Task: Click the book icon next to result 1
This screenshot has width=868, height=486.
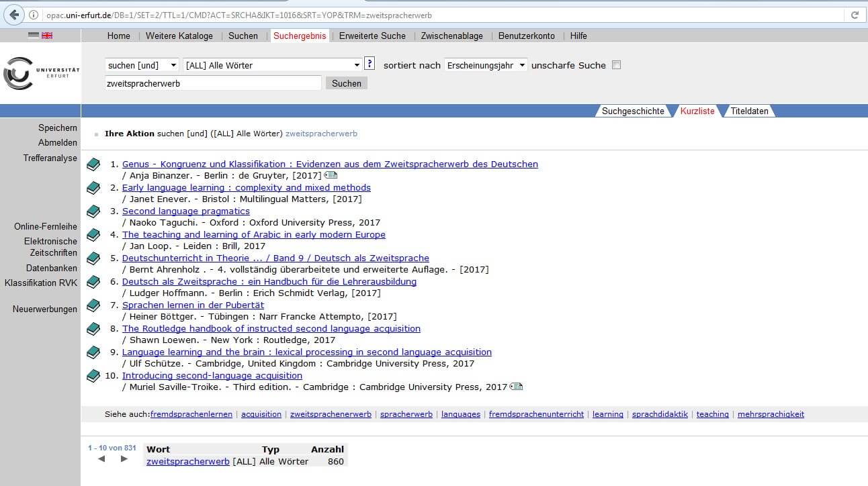Action: [x=93, y=164]
